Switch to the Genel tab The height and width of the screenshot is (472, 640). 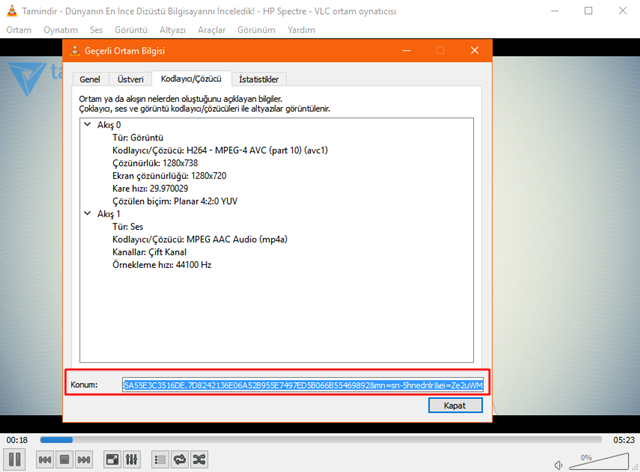pos(90,79)
